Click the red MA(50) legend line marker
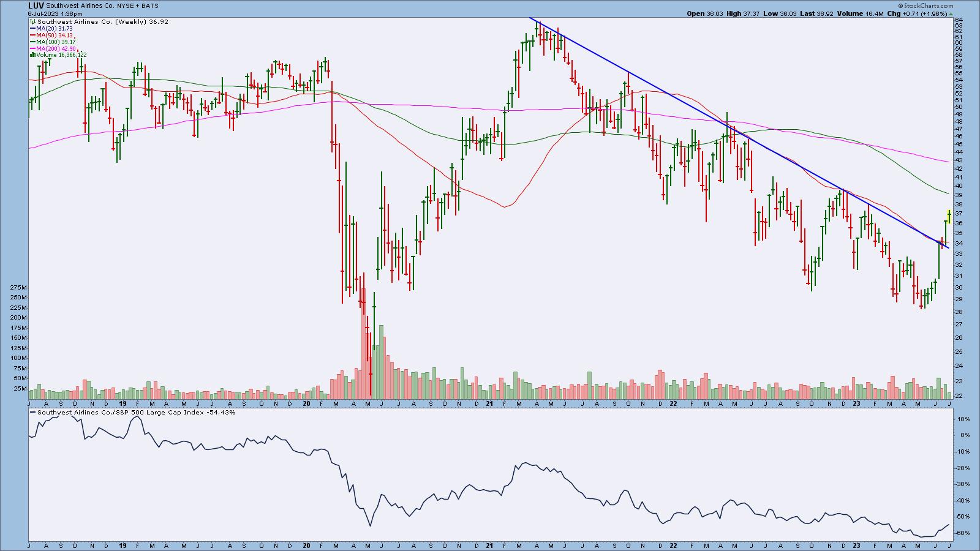Screen dimensions: 980x551 [32, 35]
